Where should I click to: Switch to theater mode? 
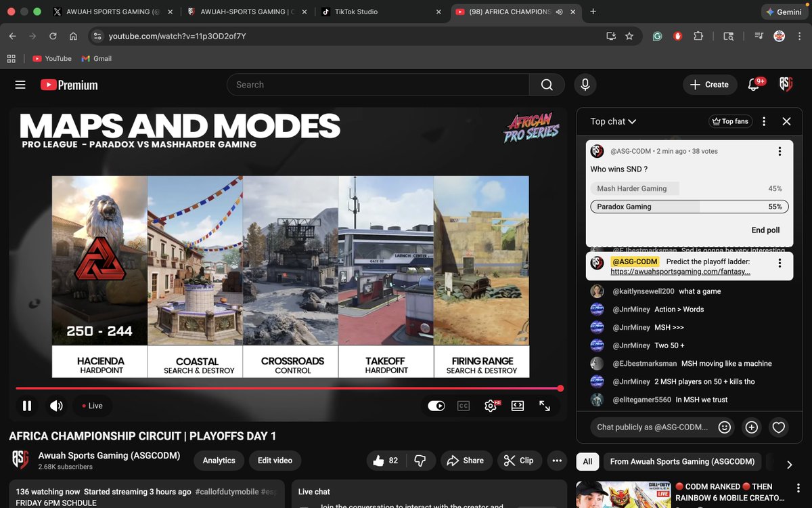point(518,406)
